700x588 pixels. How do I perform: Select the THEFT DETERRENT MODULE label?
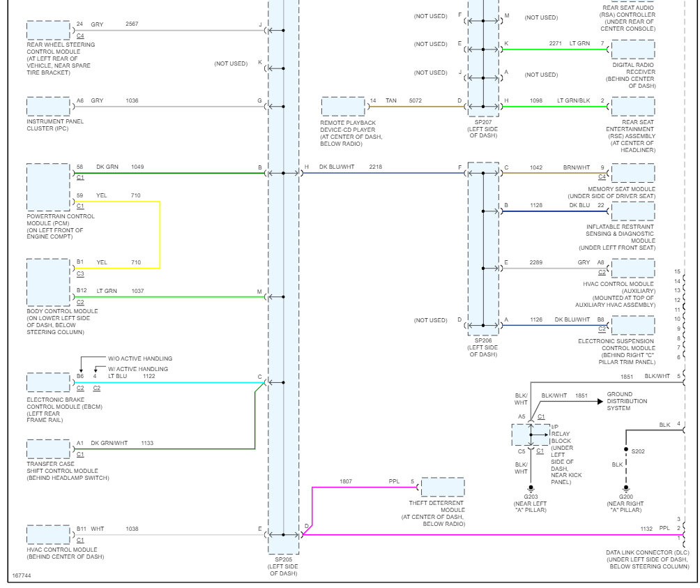[x=433, y=513]
